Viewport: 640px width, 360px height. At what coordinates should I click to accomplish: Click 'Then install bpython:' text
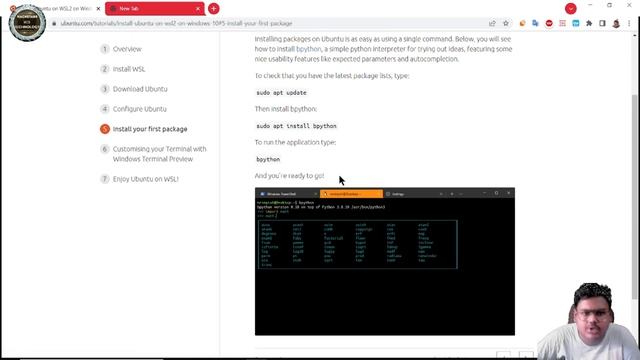point(286,109)
